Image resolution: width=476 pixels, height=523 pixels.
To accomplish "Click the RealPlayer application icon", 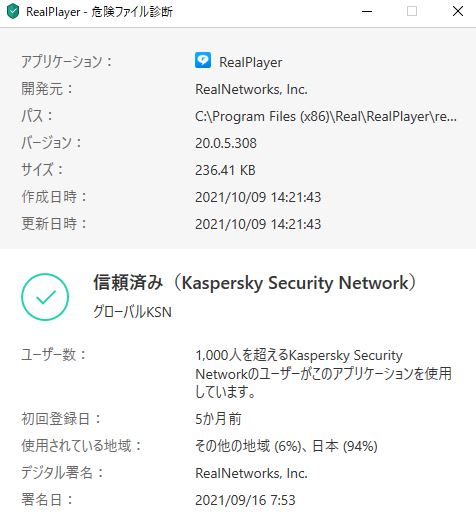I will (203, 60).
